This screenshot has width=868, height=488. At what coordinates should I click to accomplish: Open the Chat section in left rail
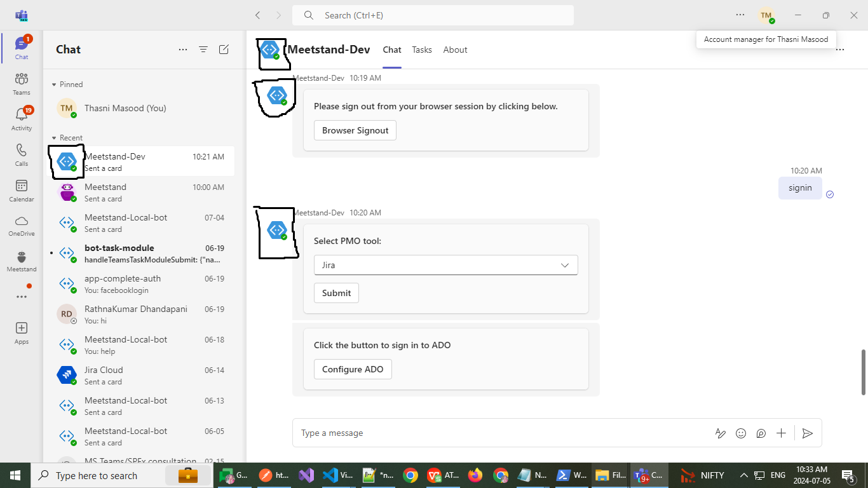click(x=22, y=48)
